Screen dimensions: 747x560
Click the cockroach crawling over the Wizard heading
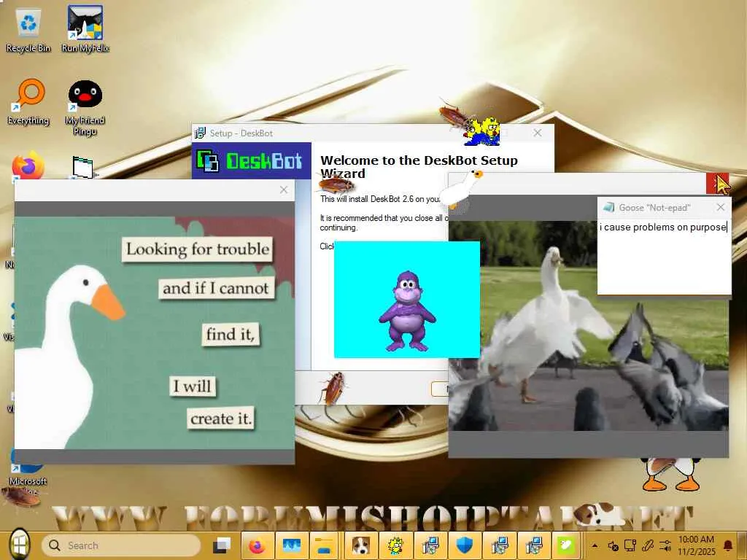[336, 183]
